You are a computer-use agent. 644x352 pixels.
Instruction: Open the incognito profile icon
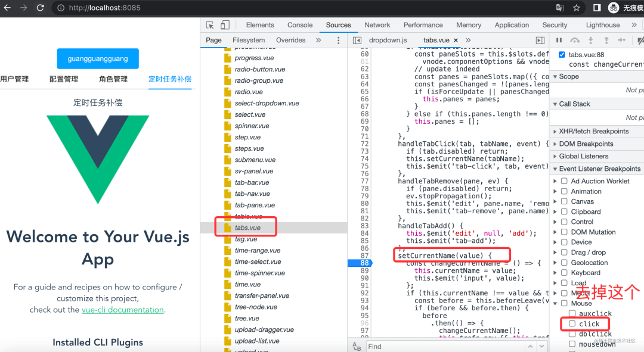(x=614, y=8)
